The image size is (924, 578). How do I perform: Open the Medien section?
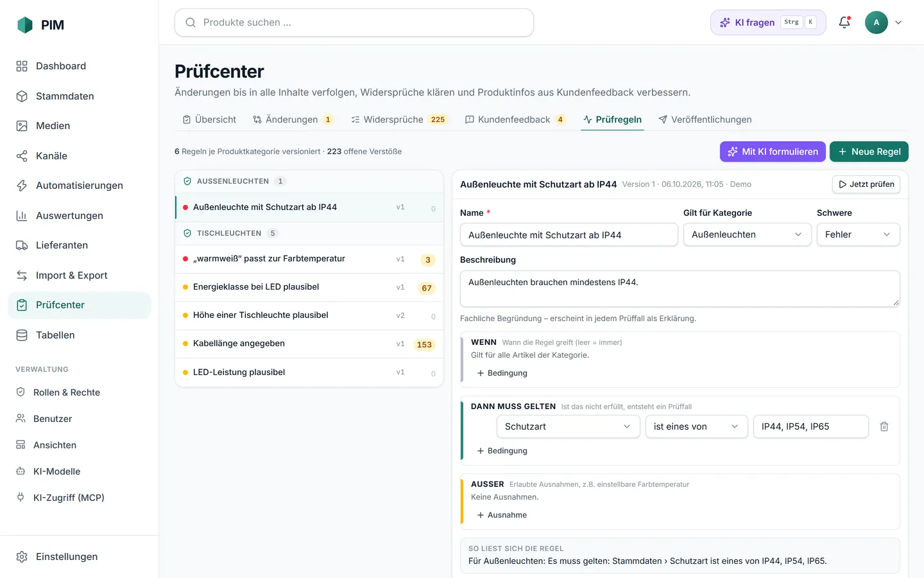click(x=80, y=126)
